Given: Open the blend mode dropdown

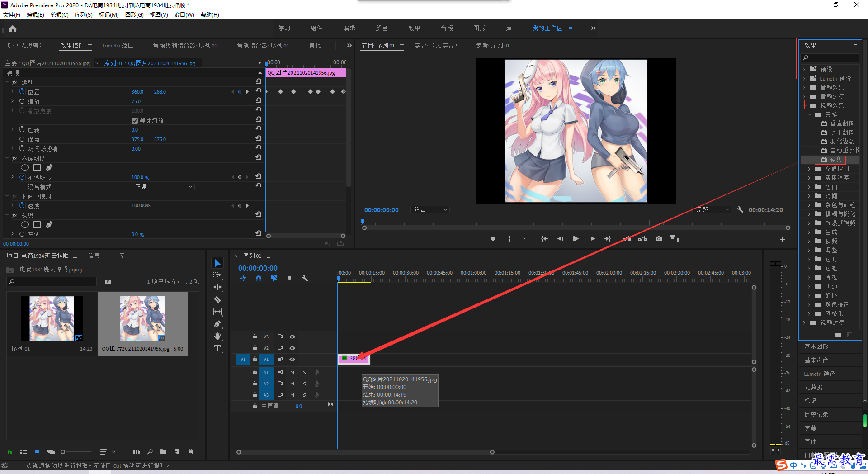Looking at the screenshot, I should point(164,186).
